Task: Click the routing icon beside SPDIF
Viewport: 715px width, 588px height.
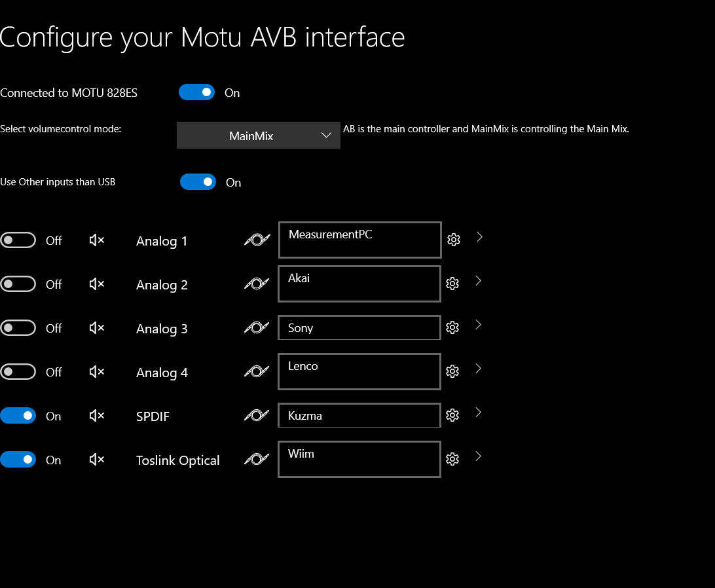Action: coord(257,415)
